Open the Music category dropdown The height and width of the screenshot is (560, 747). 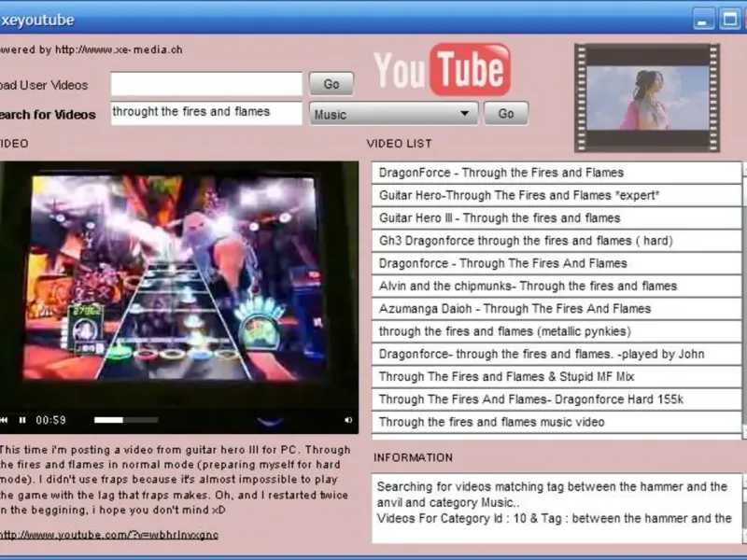(393, 114)
